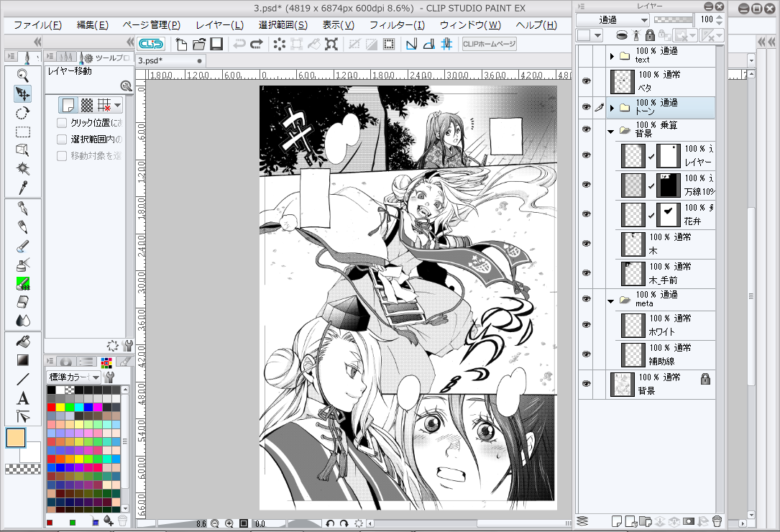Click the Redo arrow in toolbar
The image size is (780, 532).
257,45
